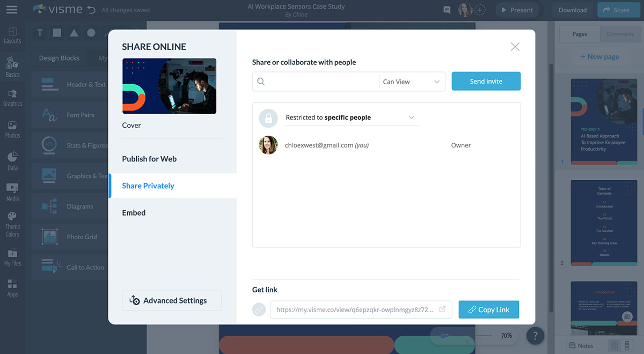This screenshot has height=354, width=644.
Task: Copy the share link with Copy Link
Action: point(488,309)
